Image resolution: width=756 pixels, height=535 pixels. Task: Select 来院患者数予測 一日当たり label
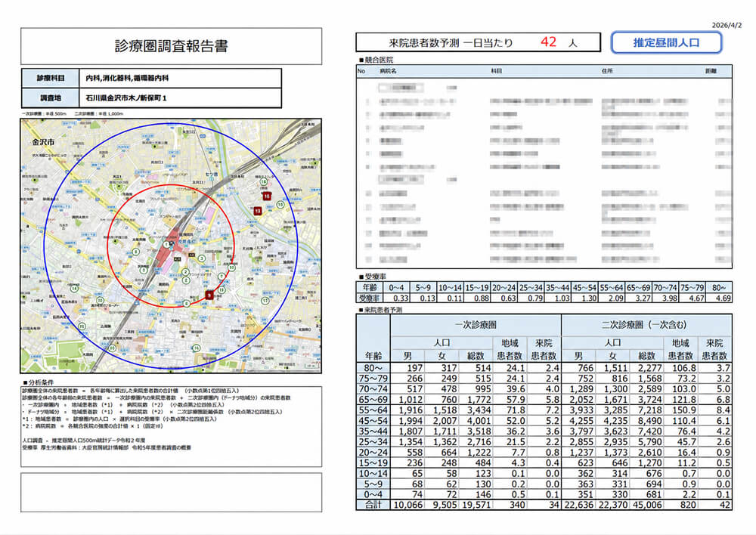(451, 43)
